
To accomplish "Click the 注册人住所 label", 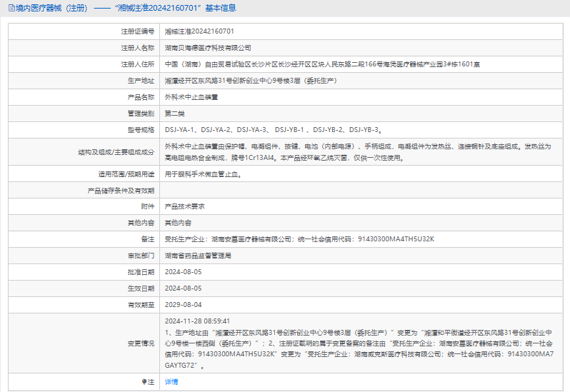I will [x=138, y=64].
